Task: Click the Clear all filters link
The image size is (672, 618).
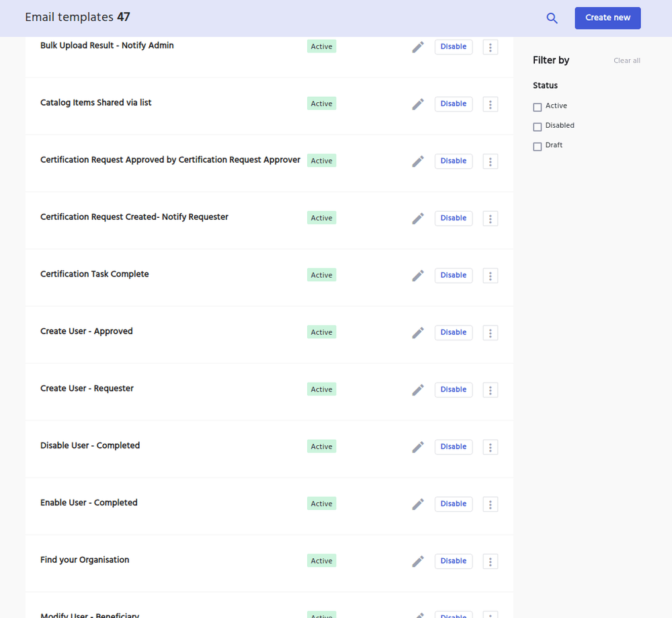Action: pos(626,60)
